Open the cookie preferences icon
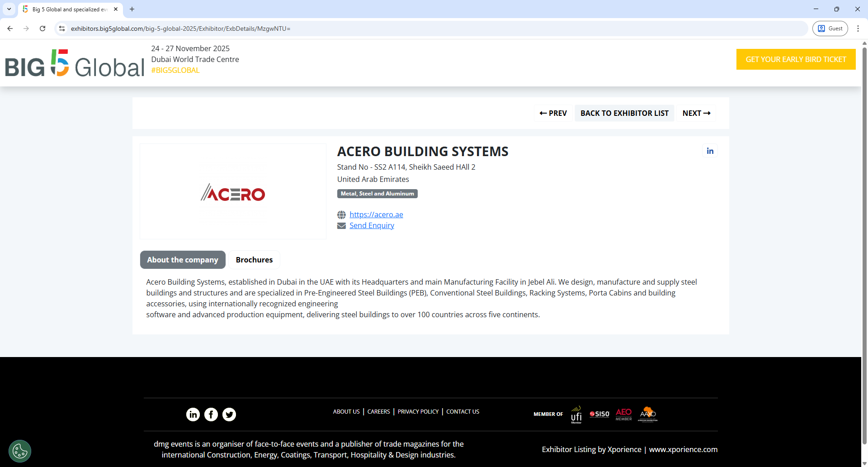Screen dimensions: 868x467 pos(19,451)
